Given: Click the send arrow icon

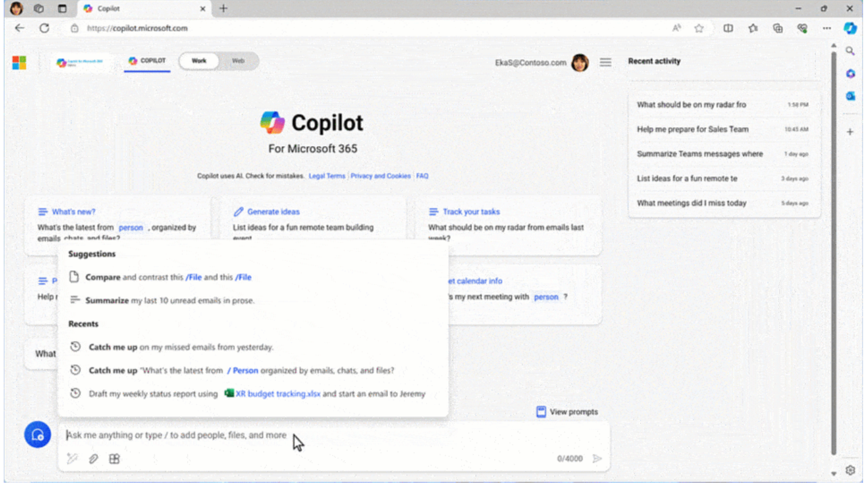Looking at the screenshot, I should coord(597,459).
